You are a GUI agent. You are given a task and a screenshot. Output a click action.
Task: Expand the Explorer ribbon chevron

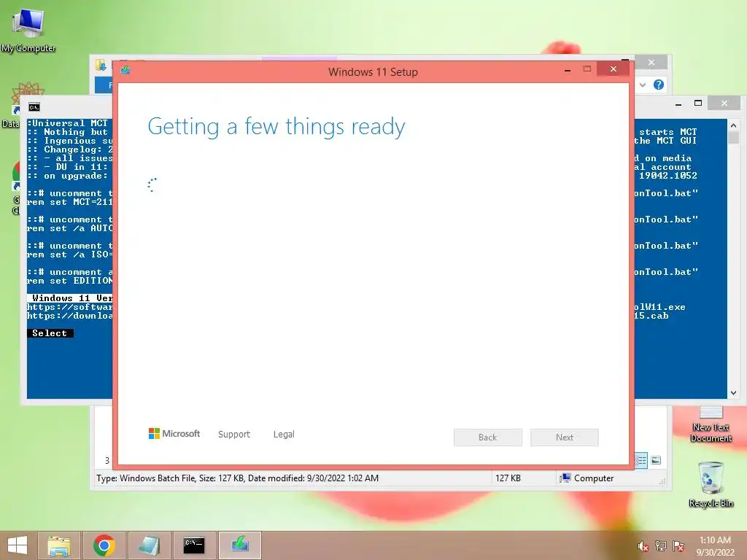[643, 85]
